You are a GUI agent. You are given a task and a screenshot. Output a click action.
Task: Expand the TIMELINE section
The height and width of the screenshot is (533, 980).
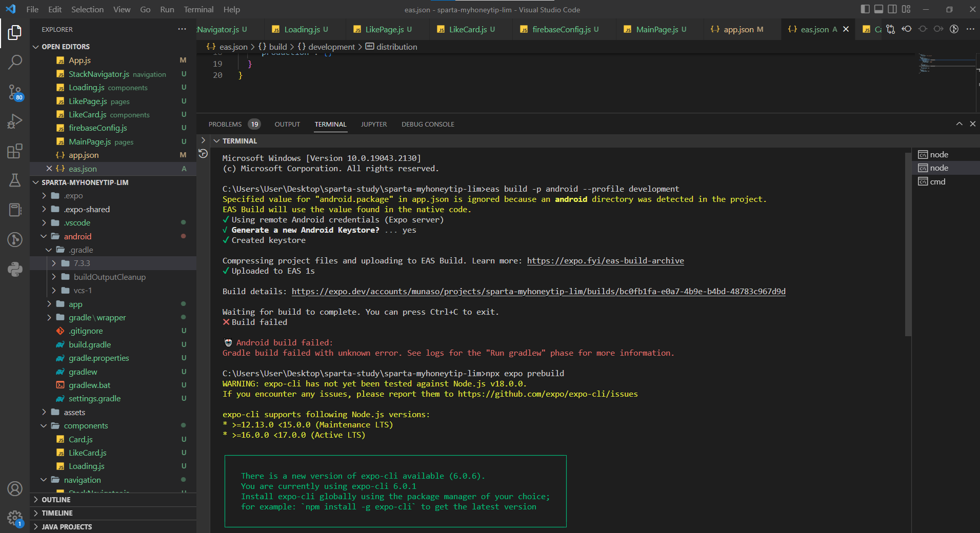tap(113, 513)
